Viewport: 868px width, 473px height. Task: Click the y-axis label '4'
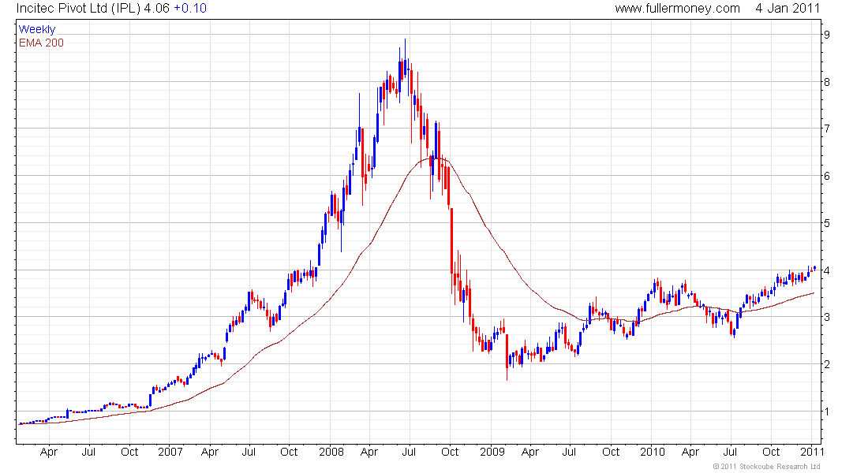point(827,270)
